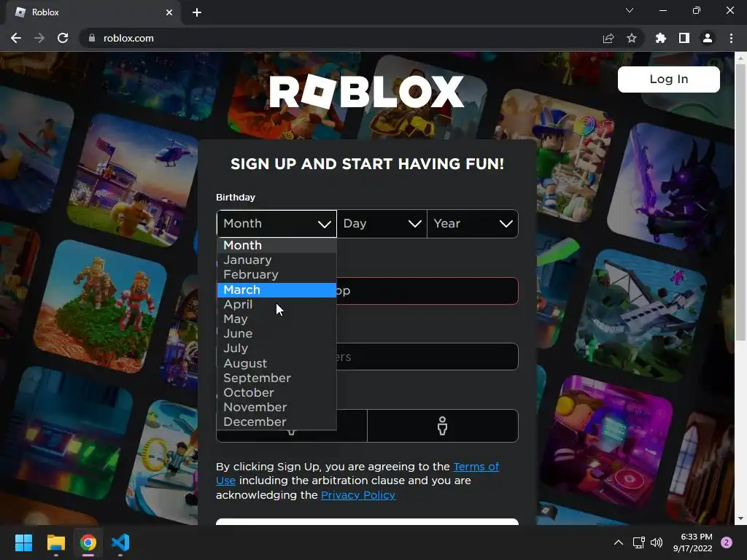Open the Privacy Policy link
Image resolution: width=747 pixels, height=560 pixels.
(357, 495)
